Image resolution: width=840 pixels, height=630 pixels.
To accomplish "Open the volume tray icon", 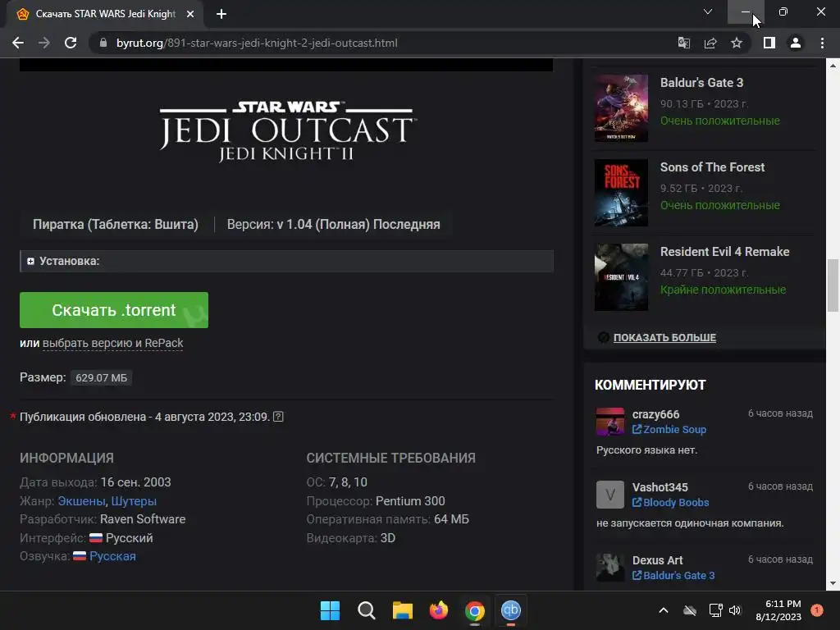I will coord(735,610).
